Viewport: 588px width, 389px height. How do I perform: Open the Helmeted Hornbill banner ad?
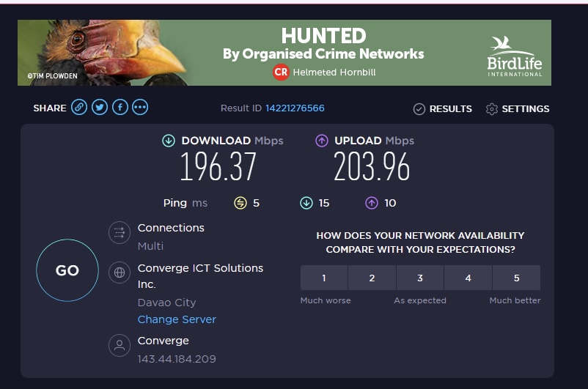click(284, 53)
